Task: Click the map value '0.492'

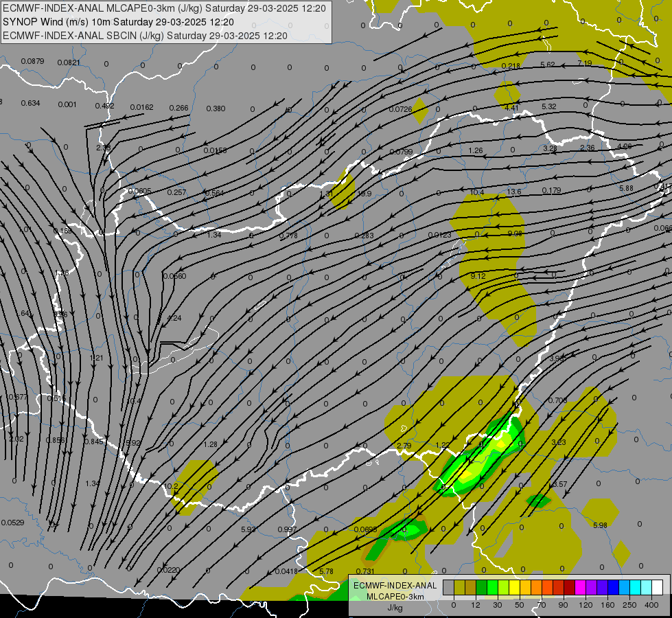Action: click(x=104, y=106)
